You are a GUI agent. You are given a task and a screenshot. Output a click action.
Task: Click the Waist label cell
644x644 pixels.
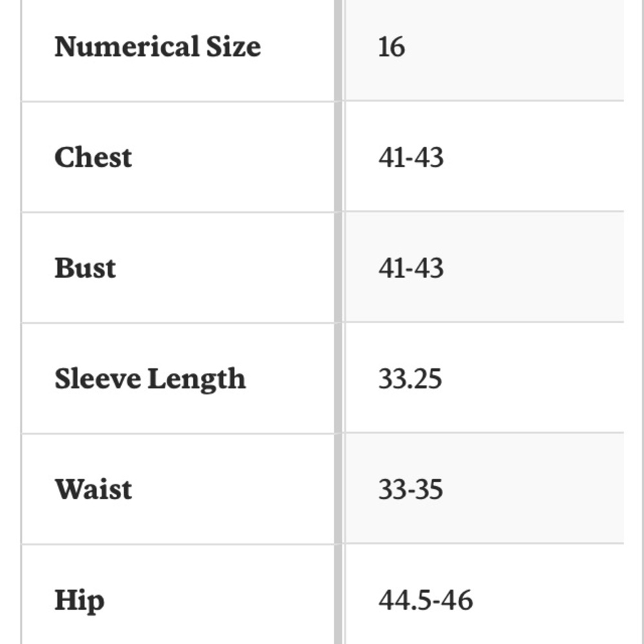coord(93,490)
